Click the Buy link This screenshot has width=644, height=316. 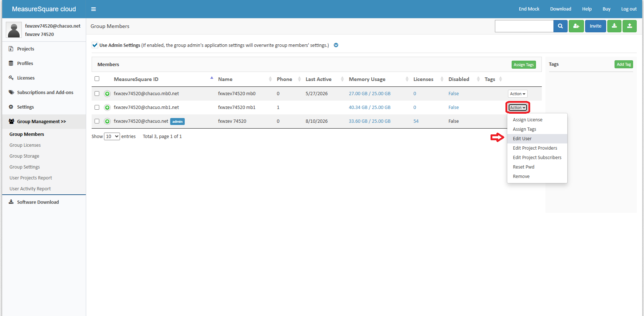606,9
